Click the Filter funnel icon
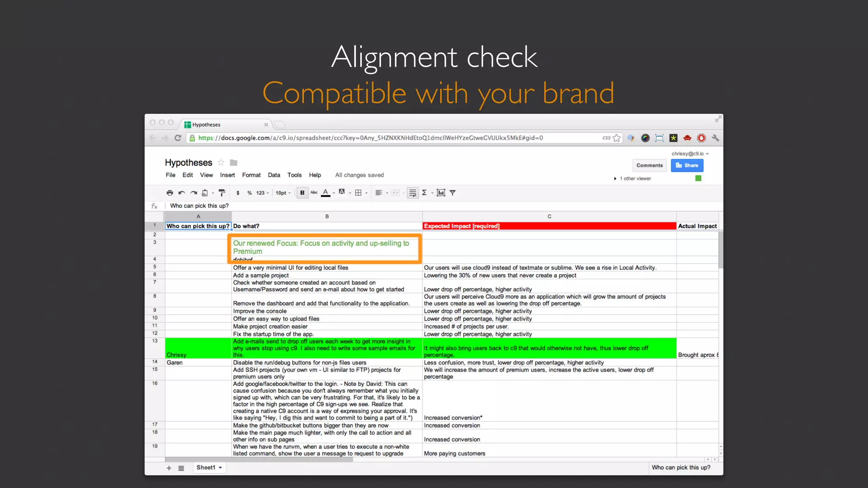This screenshot has height=488, width=868. (453, 193)
